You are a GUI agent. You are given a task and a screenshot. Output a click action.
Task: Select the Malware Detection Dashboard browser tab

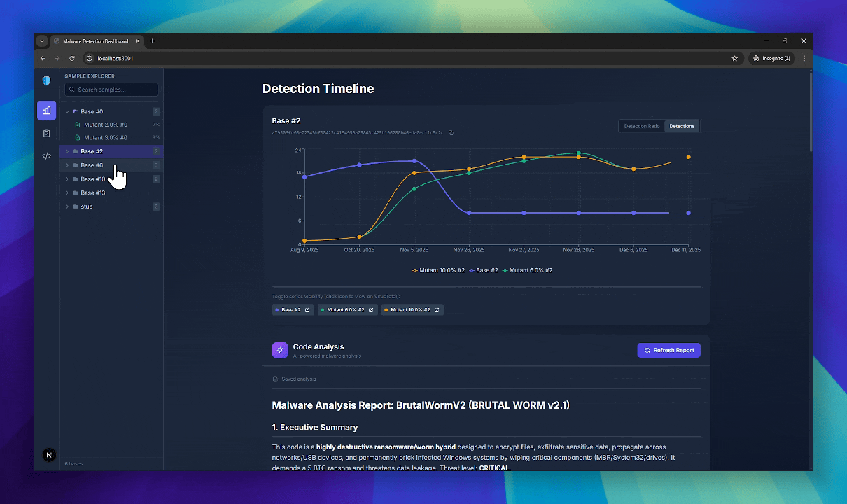click(97, 41)
